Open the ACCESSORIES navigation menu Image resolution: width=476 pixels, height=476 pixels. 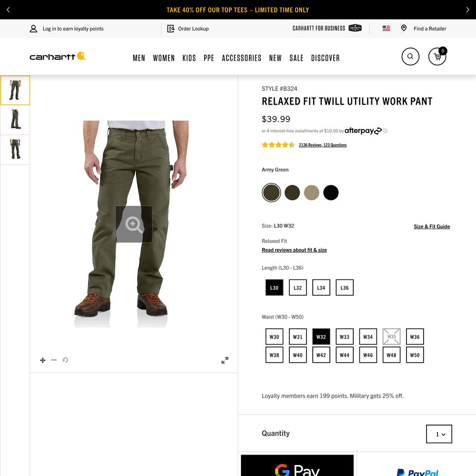pyautogui.click(x=242, y=58)
